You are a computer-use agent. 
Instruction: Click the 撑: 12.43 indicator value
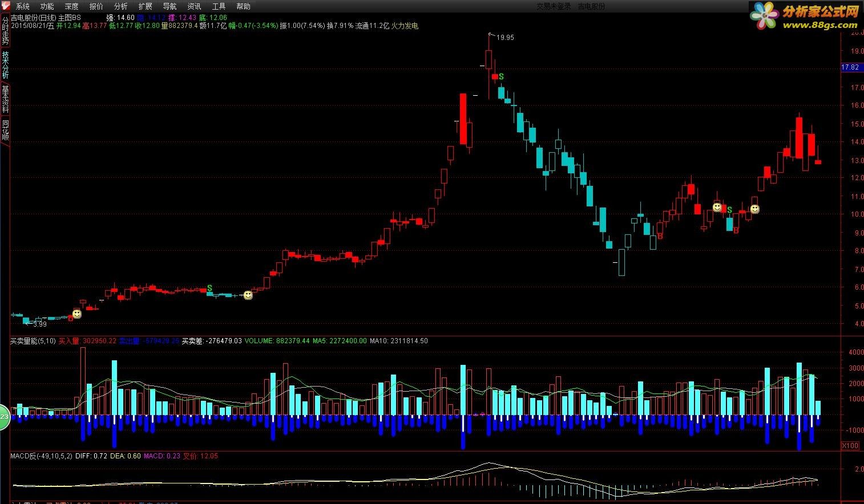coord(182,18)
